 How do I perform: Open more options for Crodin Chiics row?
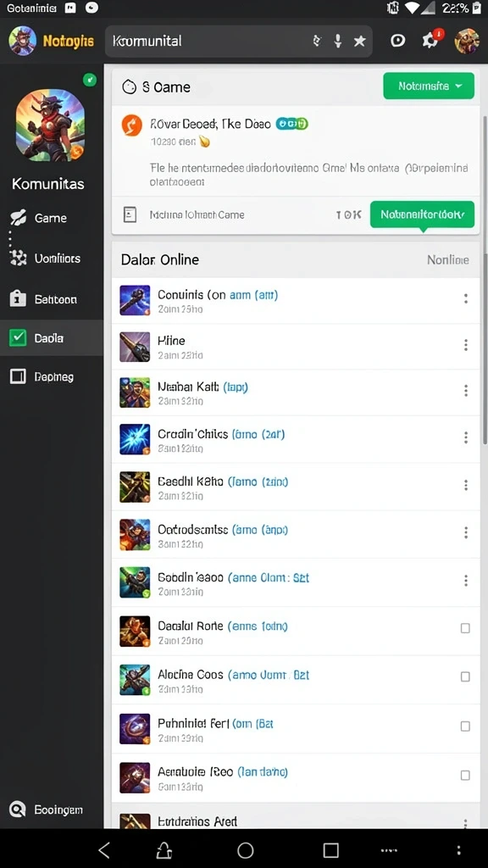(466, 438)
